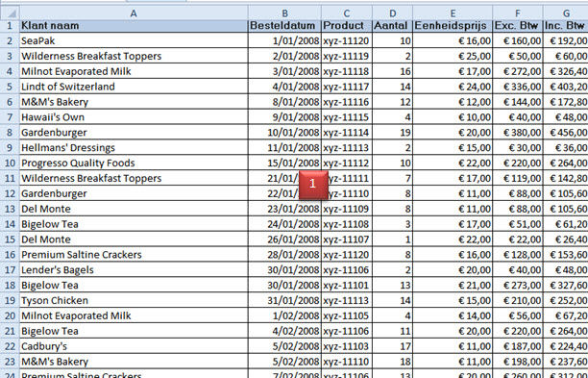The height and width of the screenshot is (378, 588).
Task: Click Aantal value 19 in row 8
Action: tap(392, 133)
